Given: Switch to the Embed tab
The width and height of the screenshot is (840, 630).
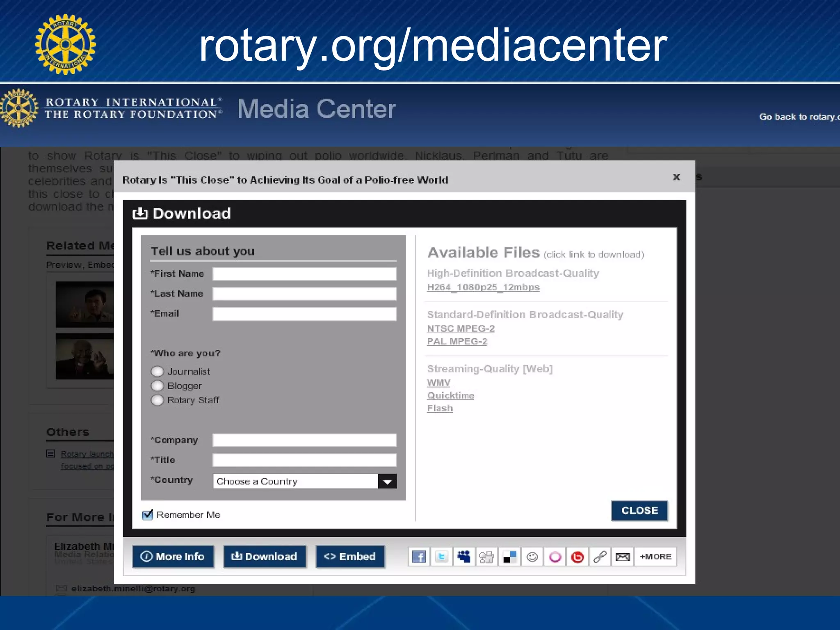Looking at the screenshot, I should point(350,557).
